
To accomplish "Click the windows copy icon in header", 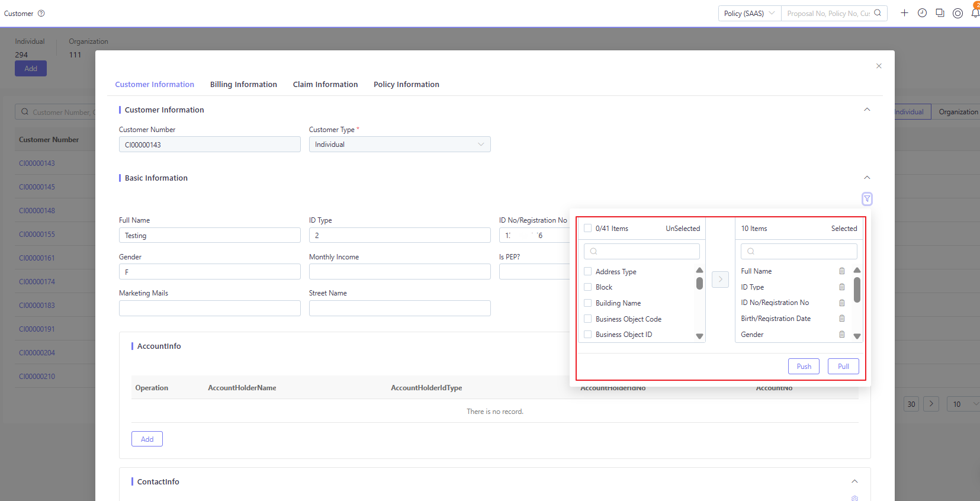I will pyautogui.click(x=940, y=13).
